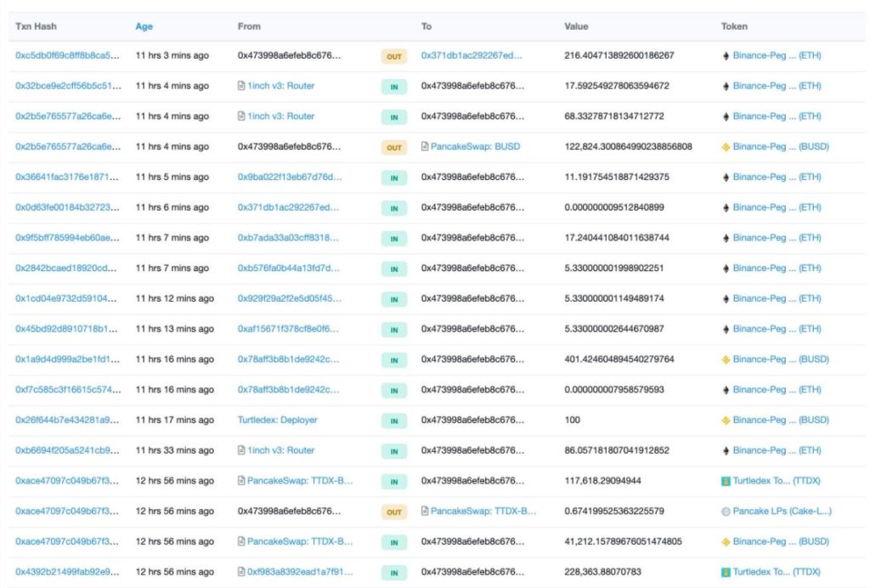The height and width of the screenshot is (588, 870).
Task: Open the Turtledex: Deployer address link
Action: coord(278,420)
